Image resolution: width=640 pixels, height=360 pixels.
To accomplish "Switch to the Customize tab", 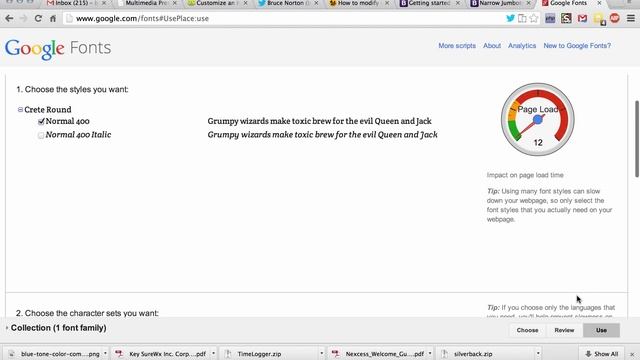I will 216,3.
